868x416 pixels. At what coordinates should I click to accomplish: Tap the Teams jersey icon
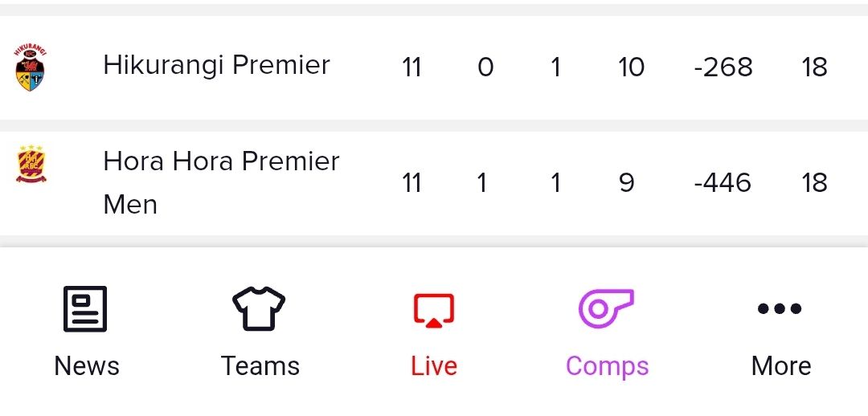click(x=259, y=309)
